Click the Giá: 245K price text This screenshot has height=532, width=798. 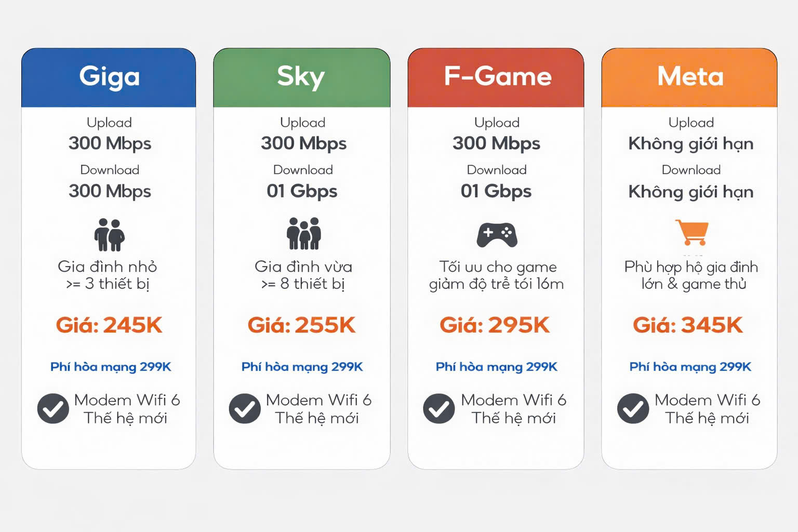tap(109, 325)
